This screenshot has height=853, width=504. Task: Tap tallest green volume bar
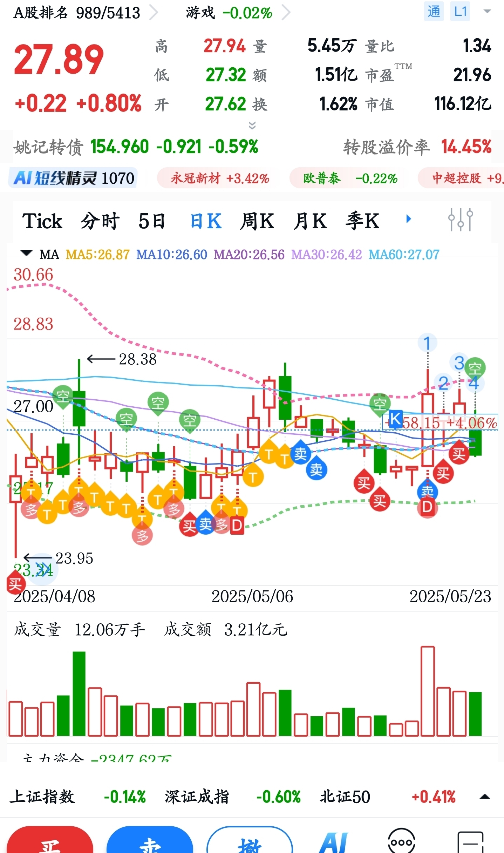point(79,693)
